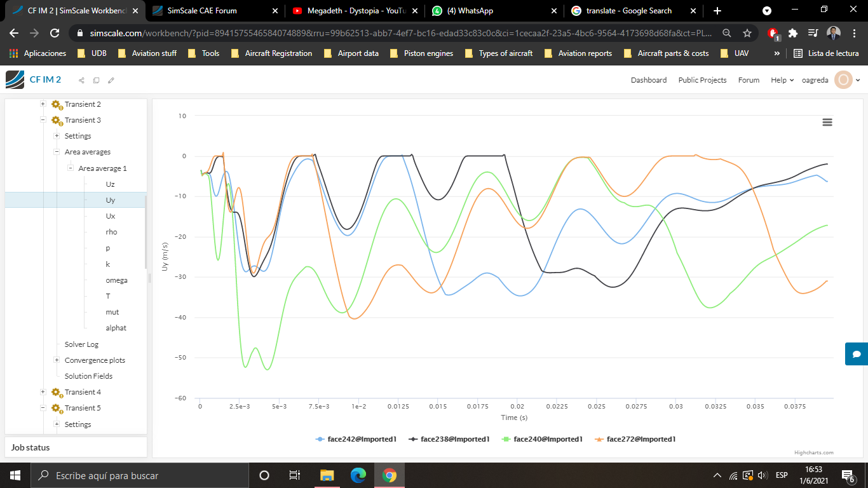868x488 pixels.
Task: Open Forum in the top navigation
Action: pyautogui.click(x=749, y=80)
